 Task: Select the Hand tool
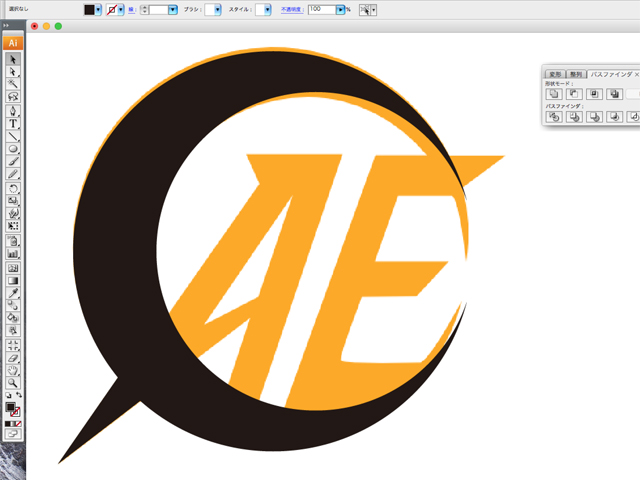[13, 370]
